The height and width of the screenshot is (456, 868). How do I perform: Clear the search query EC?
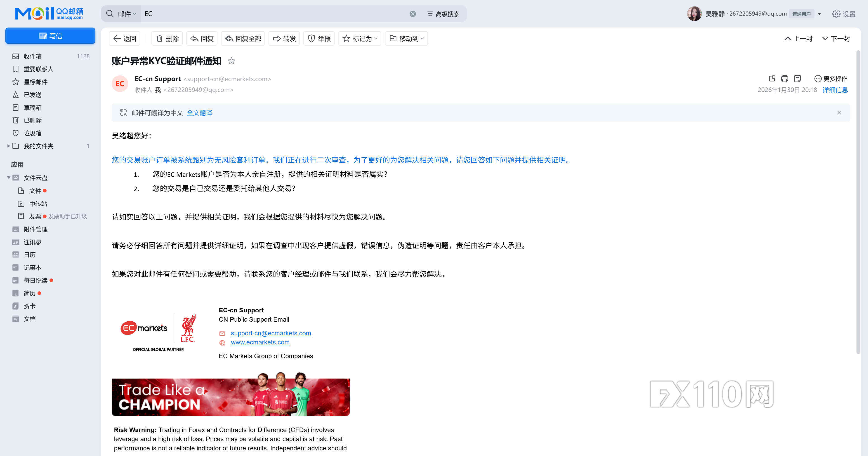coord(413,14)
